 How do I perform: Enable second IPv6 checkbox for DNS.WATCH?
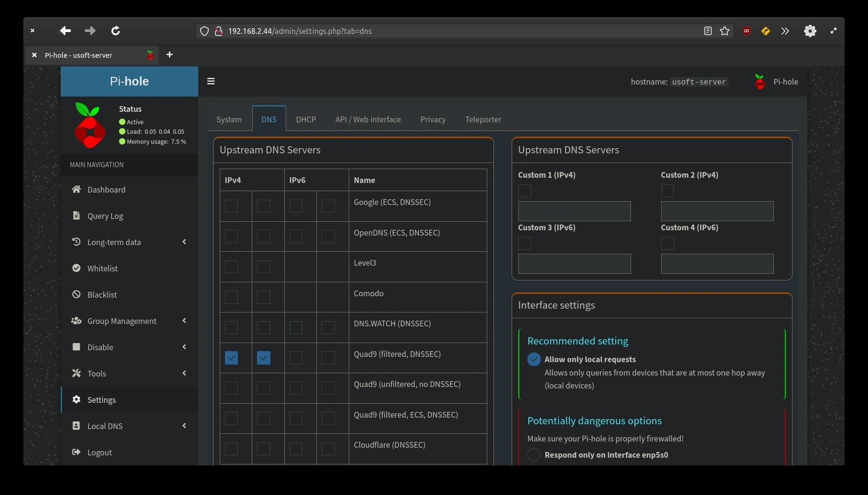click(328, 327)
